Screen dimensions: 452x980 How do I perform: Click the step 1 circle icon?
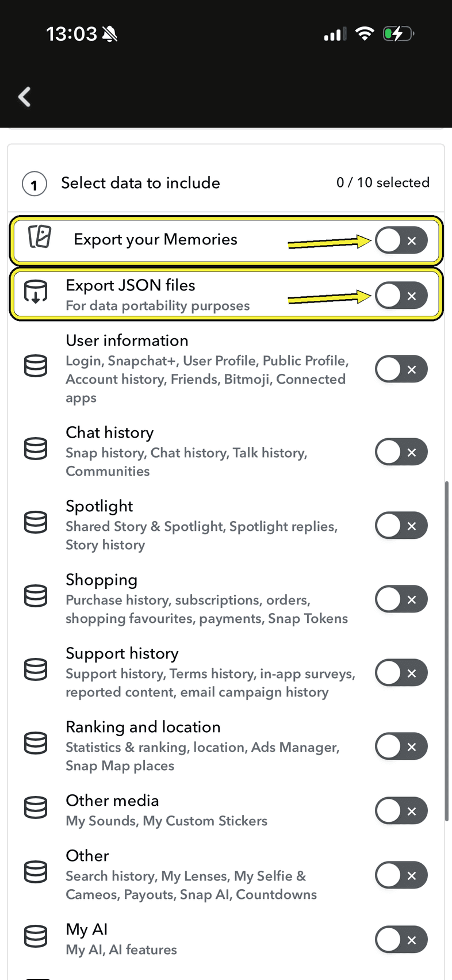tap(35, 184)
